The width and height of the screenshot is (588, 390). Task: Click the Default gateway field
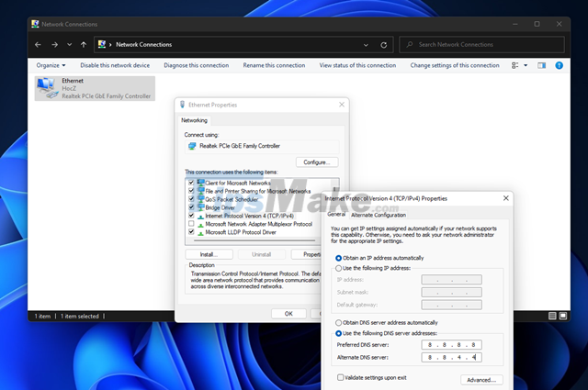pos(451,305)
